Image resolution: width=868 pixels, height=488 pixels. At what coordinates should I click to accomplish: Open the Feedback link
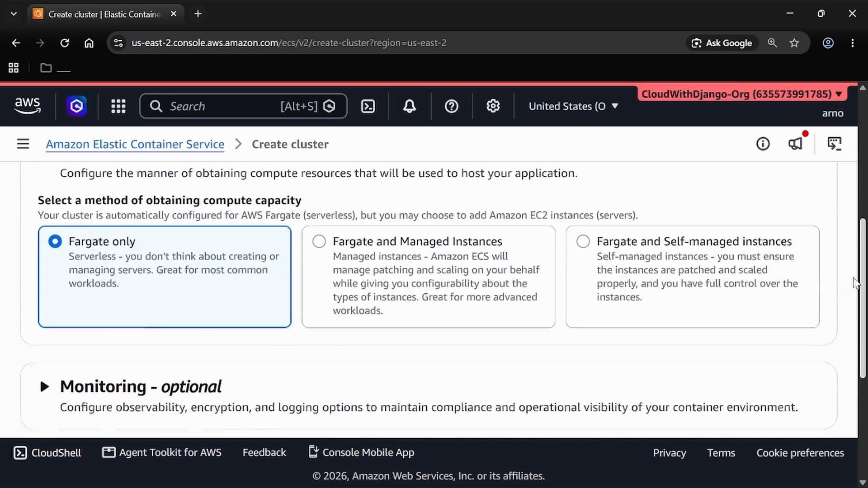(x=264, y=453)
